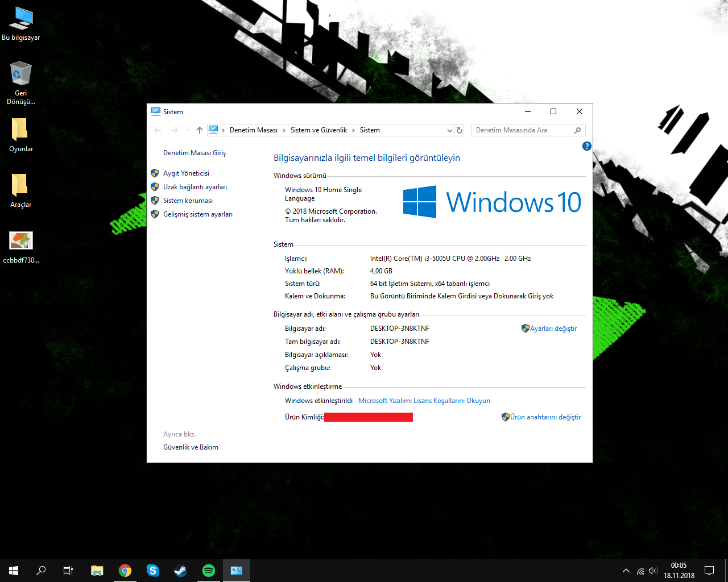
Task: Open Aygıt Yöneticisi link
Action: point(186,173)
